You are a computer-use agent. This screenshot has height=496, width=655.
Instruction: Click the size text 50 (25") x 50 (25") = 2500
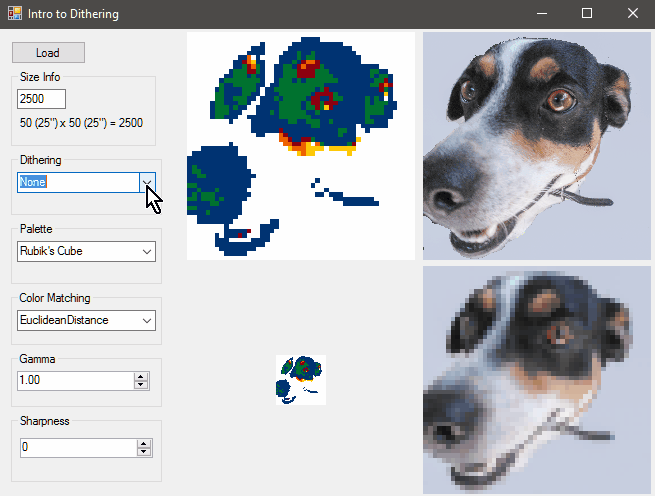pyautogui.click(x=81, y=123)
